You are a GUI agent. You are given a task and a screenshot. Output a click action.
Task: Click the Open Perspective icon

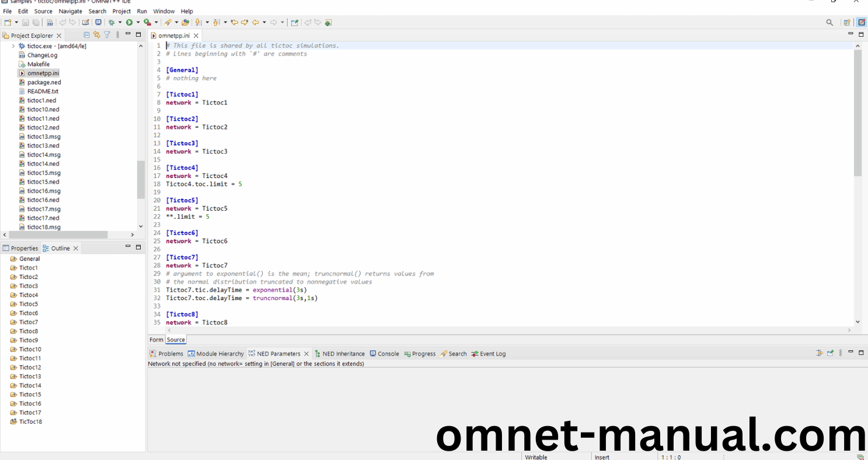(x=846, y=23)
